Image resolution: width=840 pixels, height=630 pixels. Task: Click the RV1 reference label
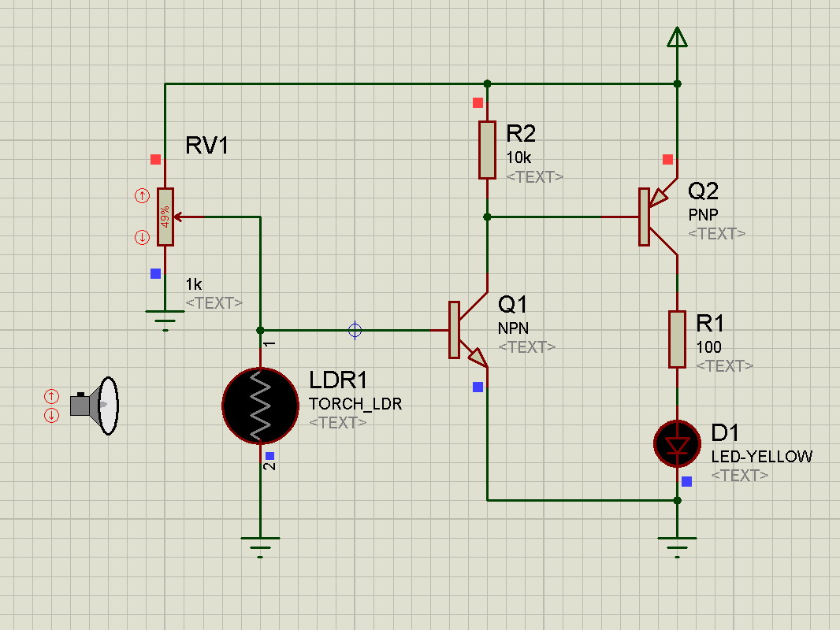click(206, 146)
